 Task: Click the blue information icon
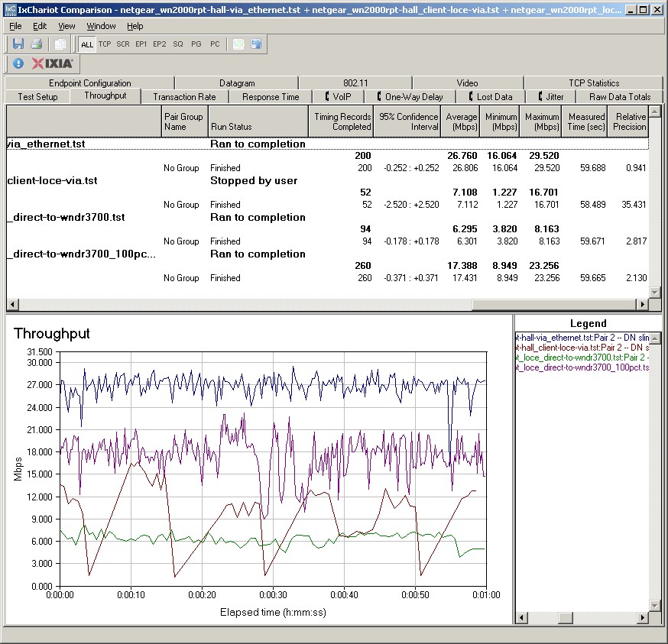[x=18, y=63]
